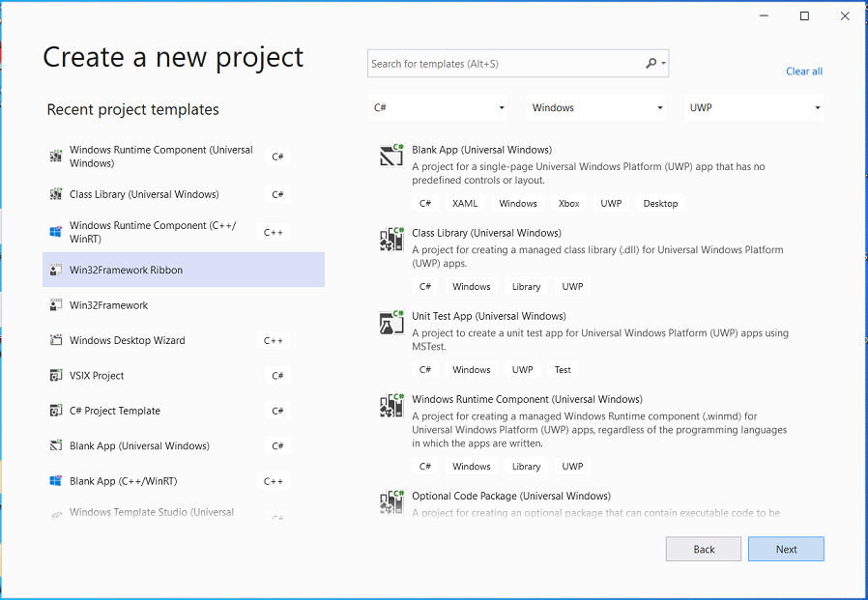Go back with the Back button
This screenshot has height=600, width=868.
coord(704,549)
